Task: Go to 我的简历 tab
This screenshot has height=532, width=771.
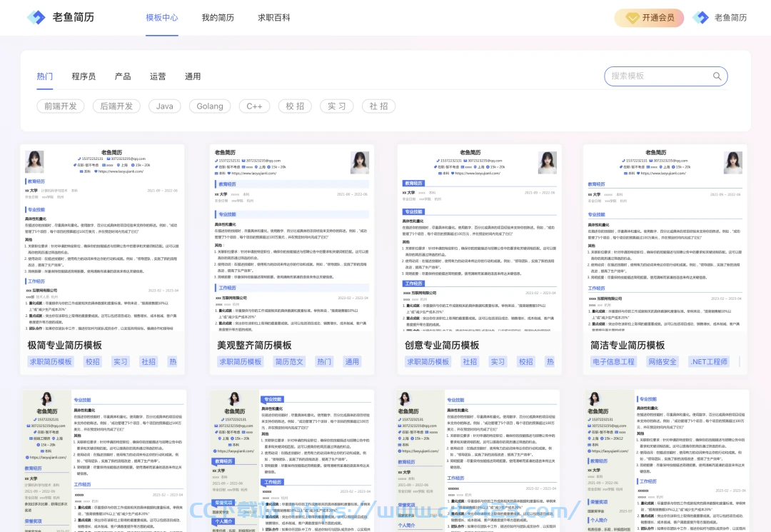Action: 218,18
